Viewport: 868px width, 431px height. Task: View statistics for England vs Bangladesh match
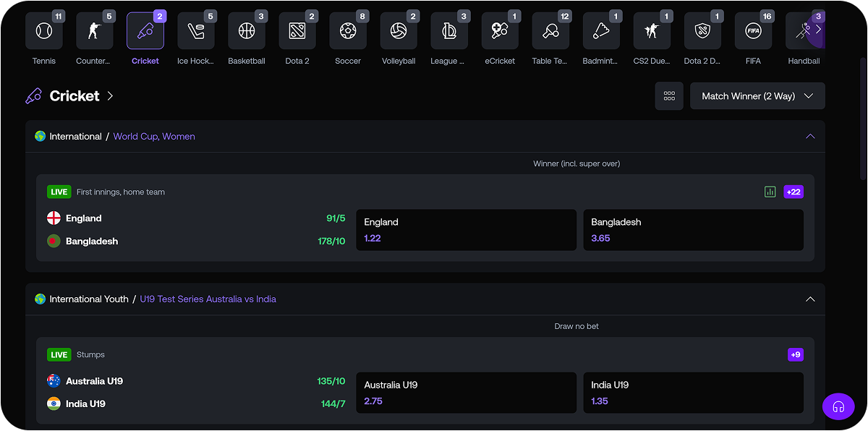coord(770,192)
